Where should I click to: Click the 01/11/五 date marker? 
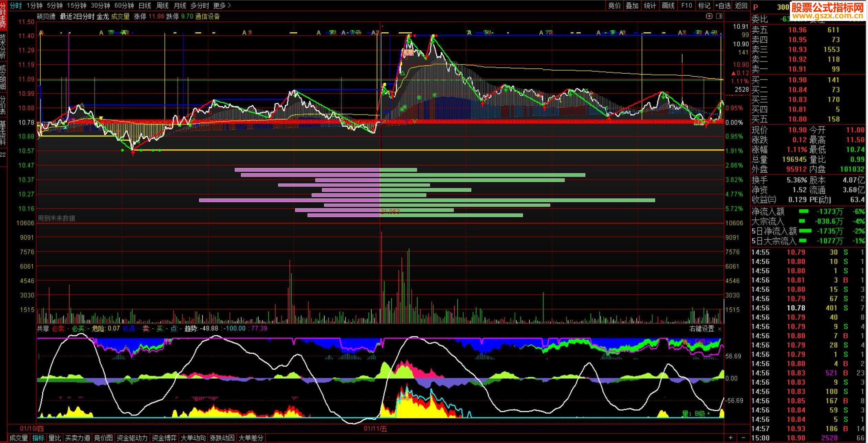pos(375,428)
